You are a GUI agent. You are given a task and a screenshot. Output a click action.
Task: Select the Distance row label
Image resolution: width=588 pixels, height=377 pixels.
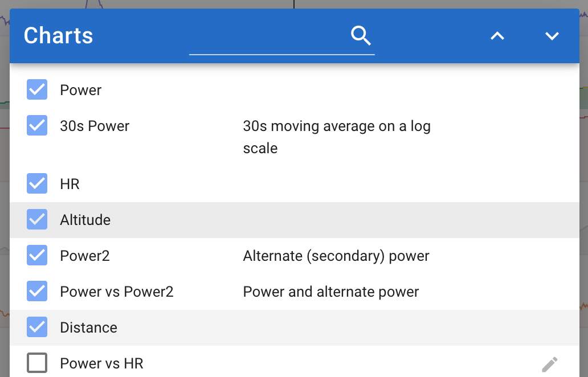88,327
